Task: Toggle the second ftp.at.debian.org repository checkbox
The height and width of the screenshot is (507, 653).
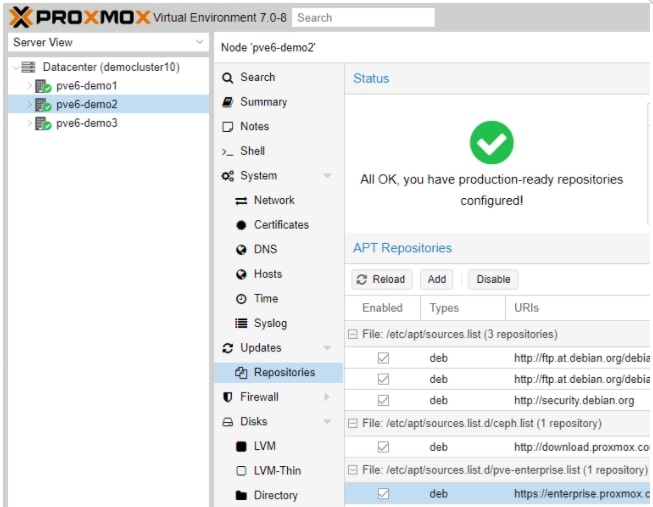Action: 383,379
